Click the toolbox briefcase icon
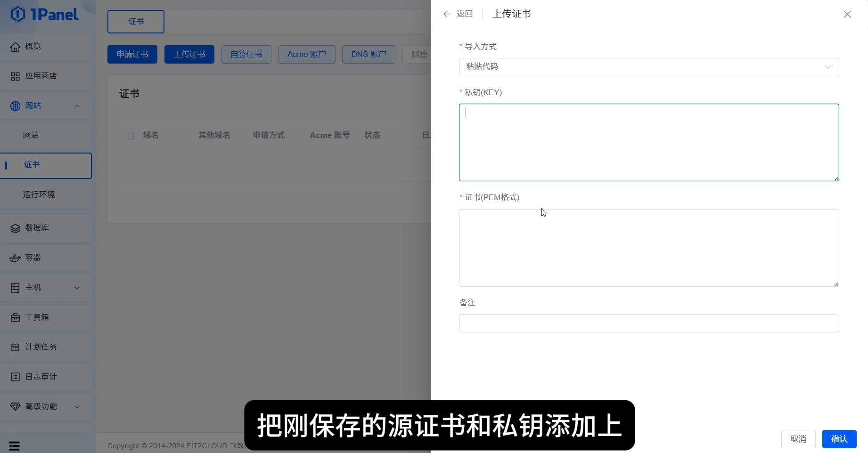The height and width of the screenshot is (453, 868). 16,318
